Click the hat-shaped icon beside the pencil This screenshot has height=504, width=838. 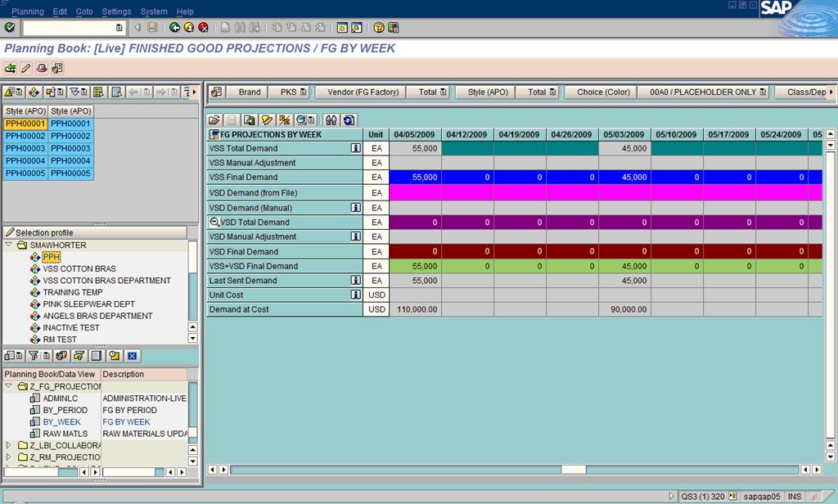[x=42, y=68]
